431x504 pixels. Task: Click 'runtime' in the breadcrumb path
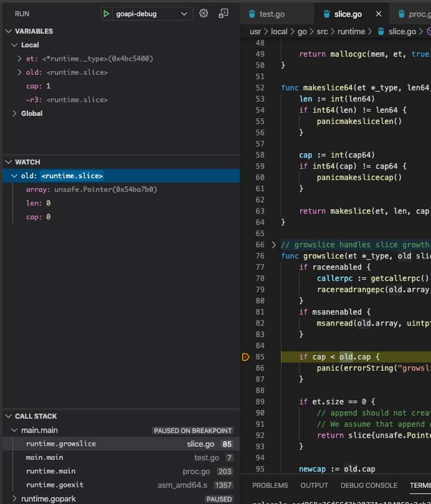click(x=351, y=32)
